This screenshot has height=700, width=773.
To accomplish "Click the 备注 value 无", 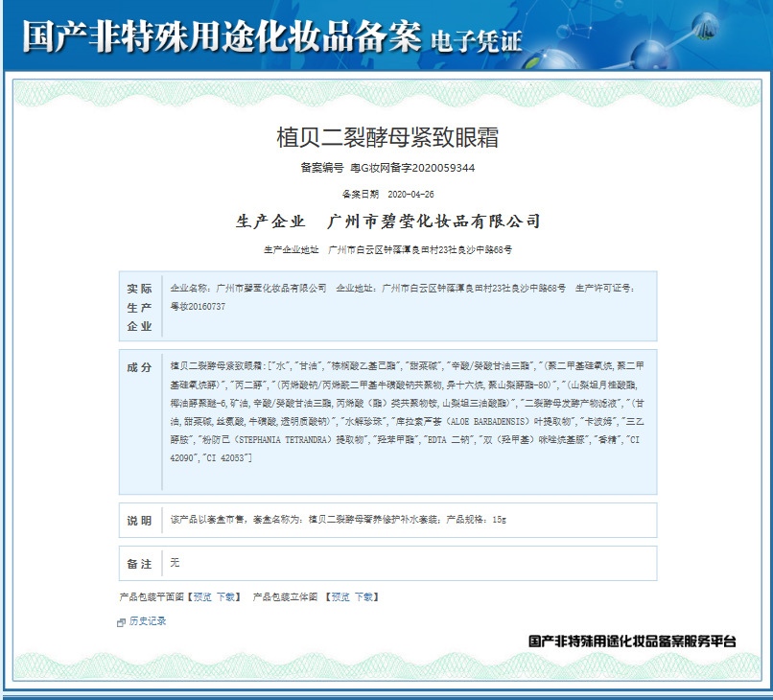I will [175, 563].
